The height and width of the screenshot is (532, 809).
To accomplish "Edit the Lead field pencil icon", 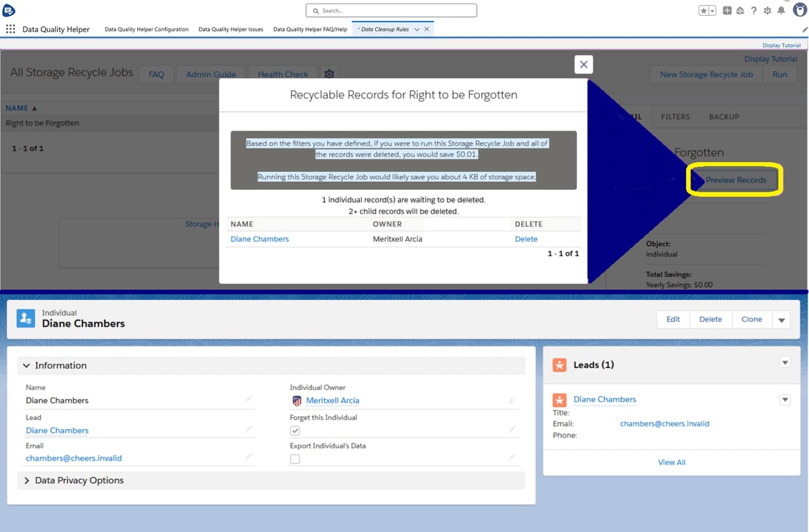I will (x=248, y=429).
